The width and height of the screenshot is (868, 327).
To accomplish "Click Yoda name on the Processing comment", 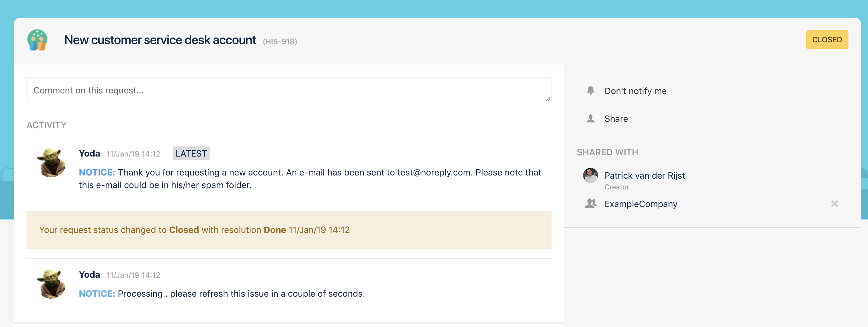I will pyautogui.click(x=89, y=275).
